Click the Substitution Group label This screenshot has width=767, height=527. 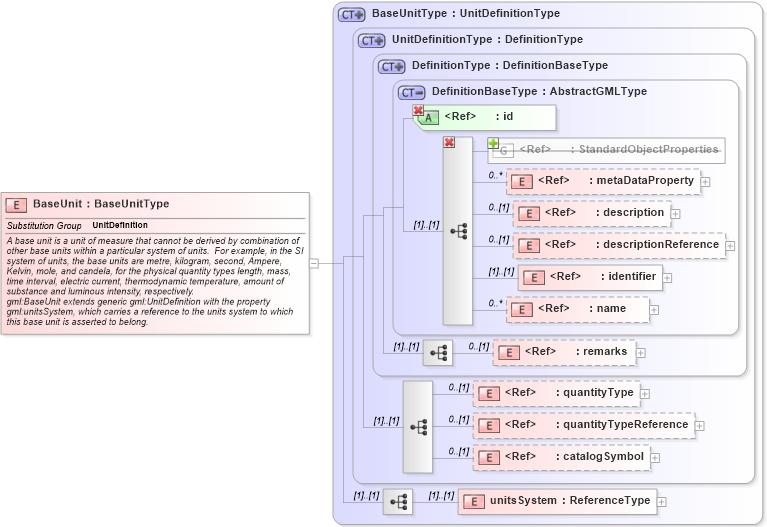coord(44,226)
